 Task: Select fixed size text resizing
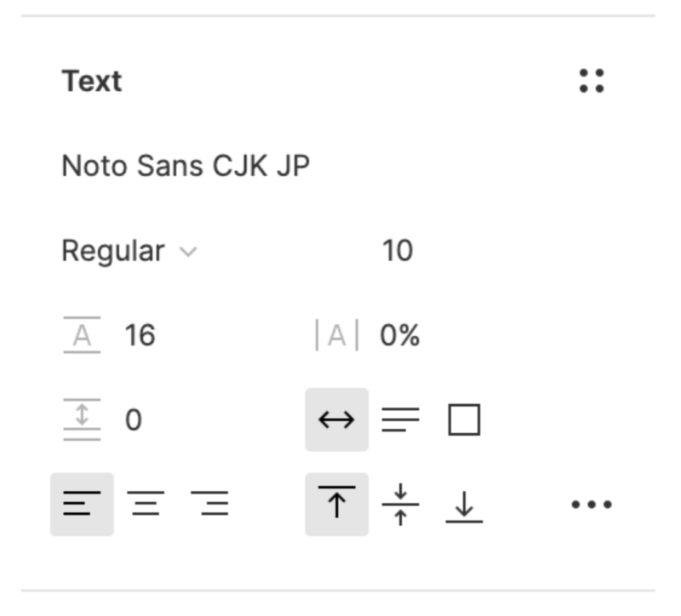pos(464,419)
